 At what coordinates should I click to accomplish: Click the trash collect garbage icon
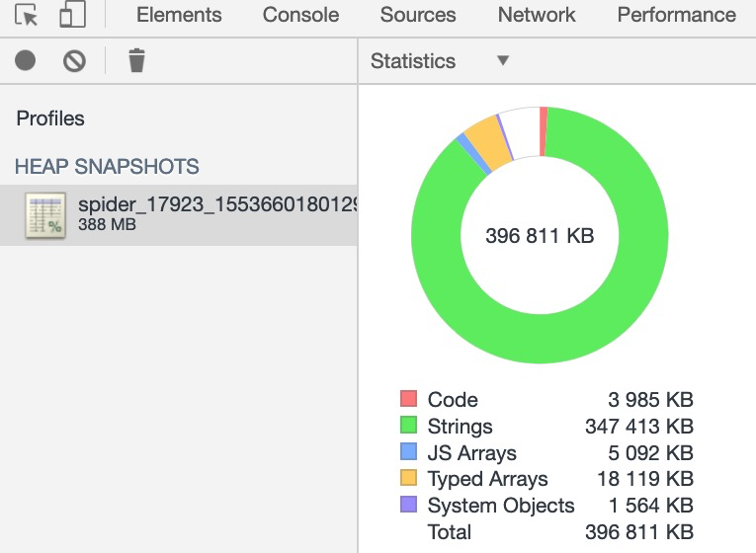137,60
